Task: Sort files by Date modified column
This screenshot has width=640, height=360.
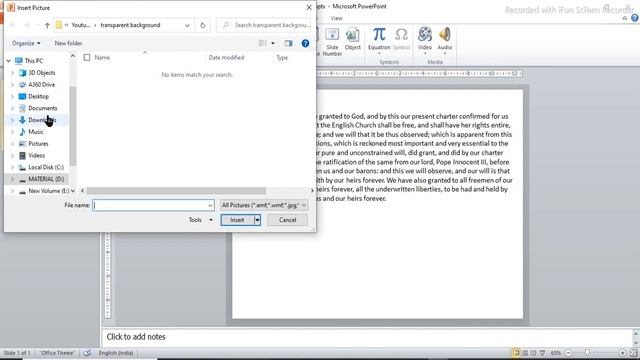Action: pyautogui.click(x=226, y=58)
